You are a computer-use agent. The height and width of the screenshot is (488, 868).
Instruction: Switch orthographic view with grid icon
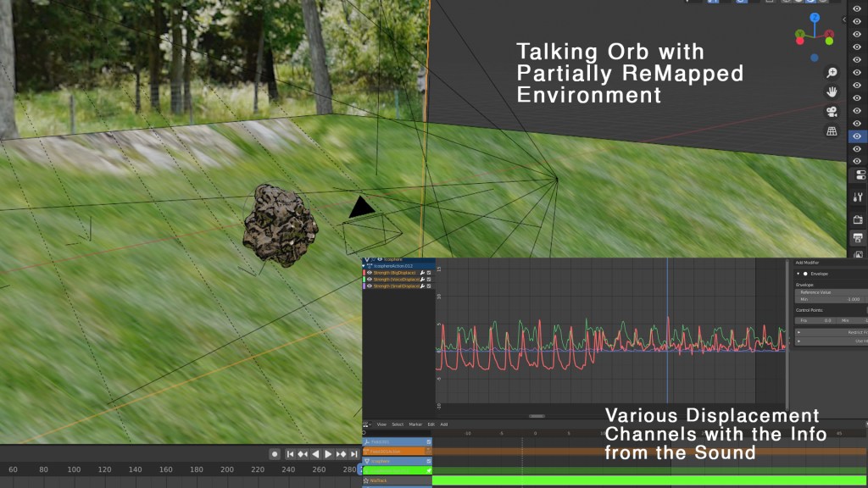pyautogui.click(x=832, y=131)
